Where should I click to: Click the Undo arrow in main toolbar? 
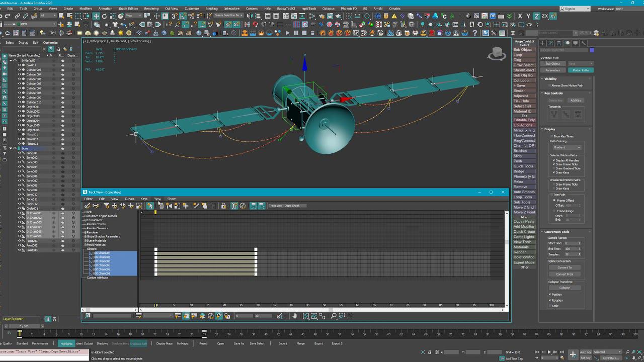2,16
